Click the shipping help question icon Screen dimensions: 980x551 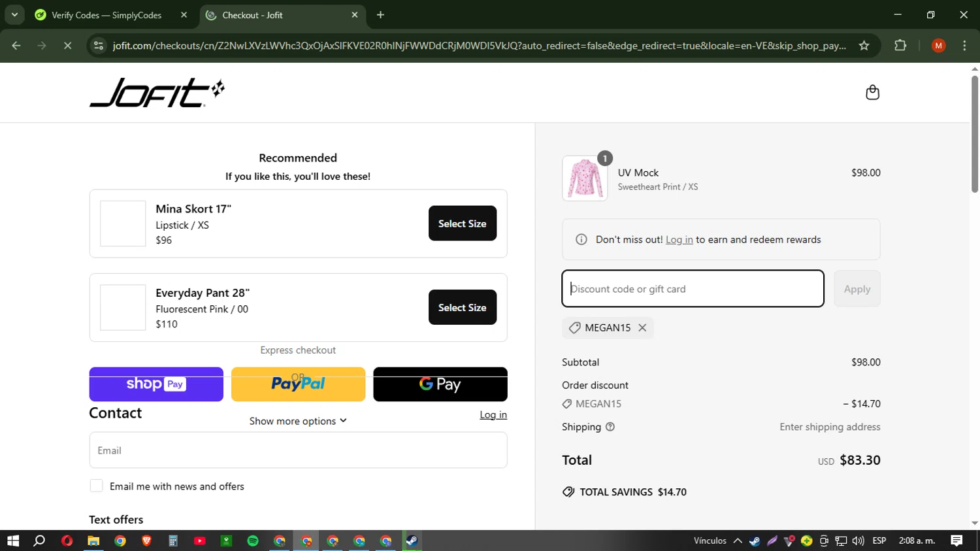(610, 427)
